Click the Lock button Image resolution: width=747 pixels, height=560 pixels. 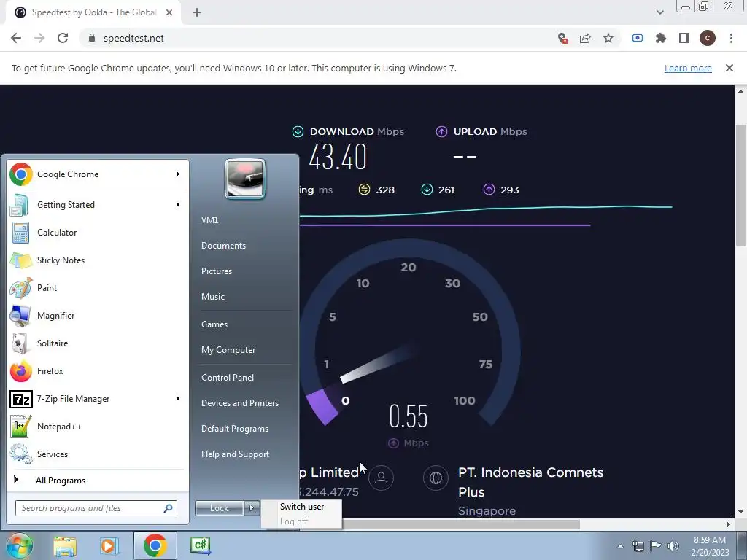point(220,508)
